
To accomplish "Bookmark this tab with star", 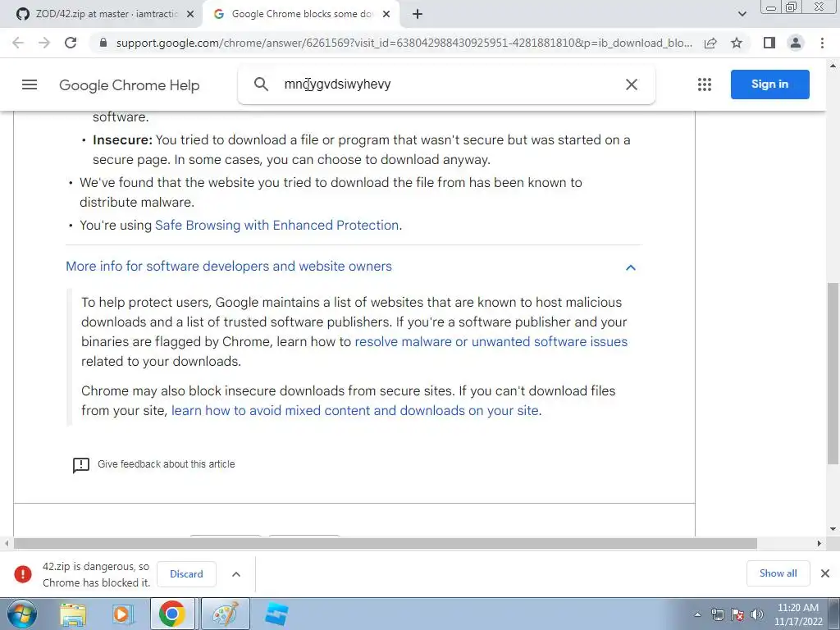I will [737, 43].
